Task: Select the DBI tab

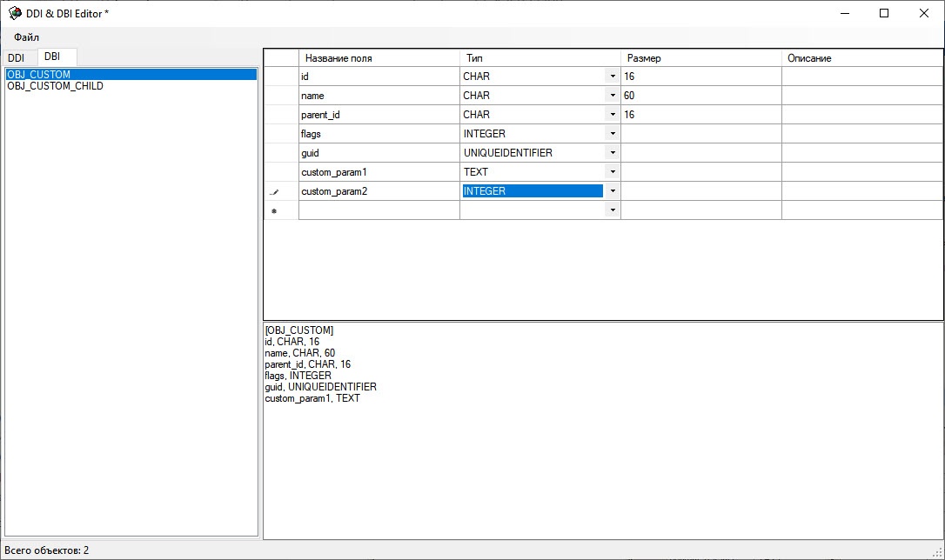Action: coord(52,57)
